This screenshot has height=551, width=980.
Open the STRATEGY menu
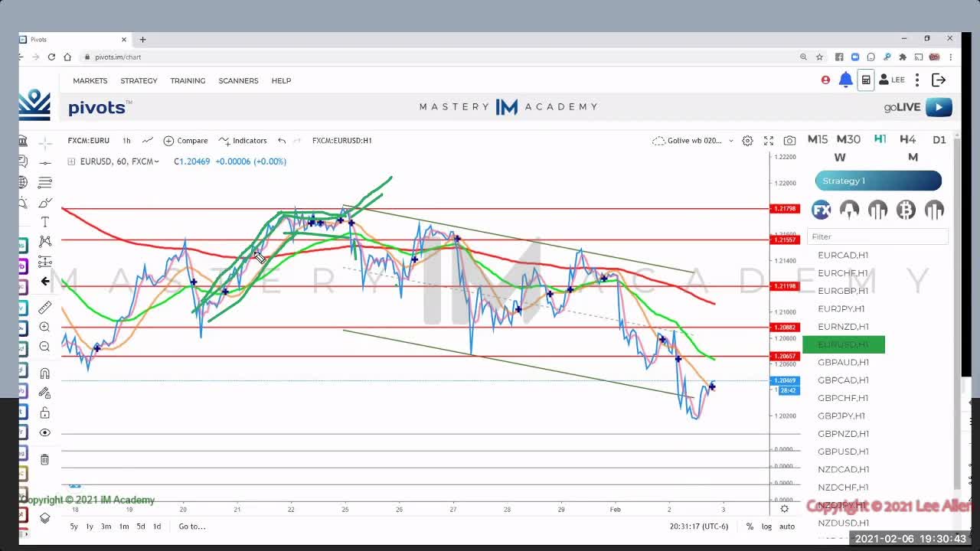coord(139,80)
